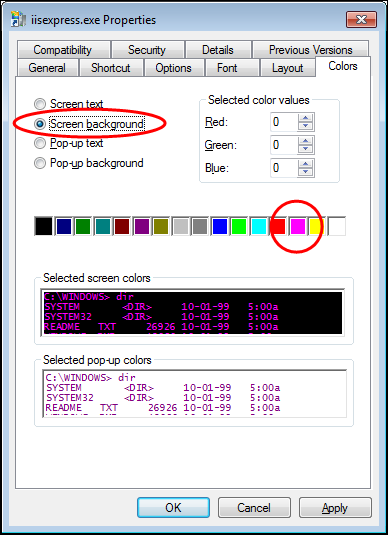Viewport: 388px width, 535px height.
Task: Pick the black color swatch
Action: click(x=44, y=226)
